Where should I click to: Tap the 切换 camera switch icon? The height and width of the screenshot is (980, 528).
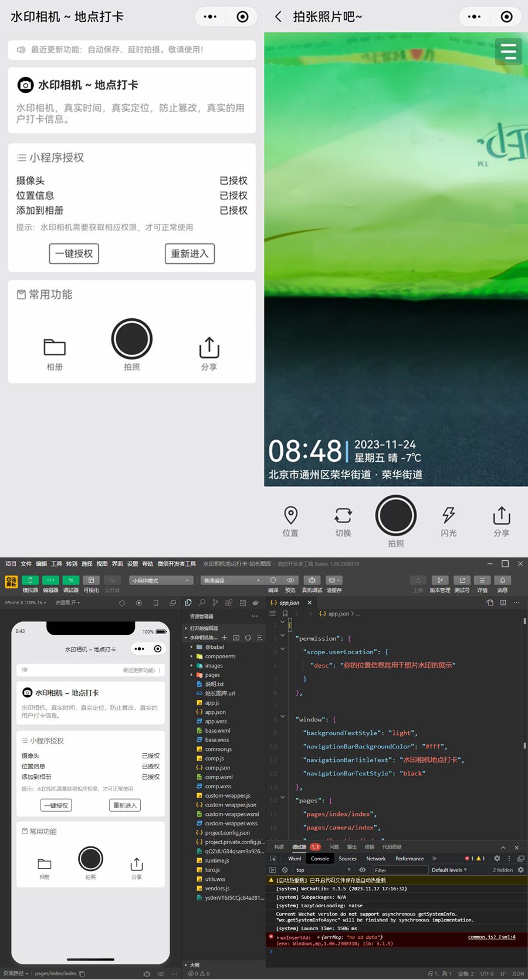point(343,515)
